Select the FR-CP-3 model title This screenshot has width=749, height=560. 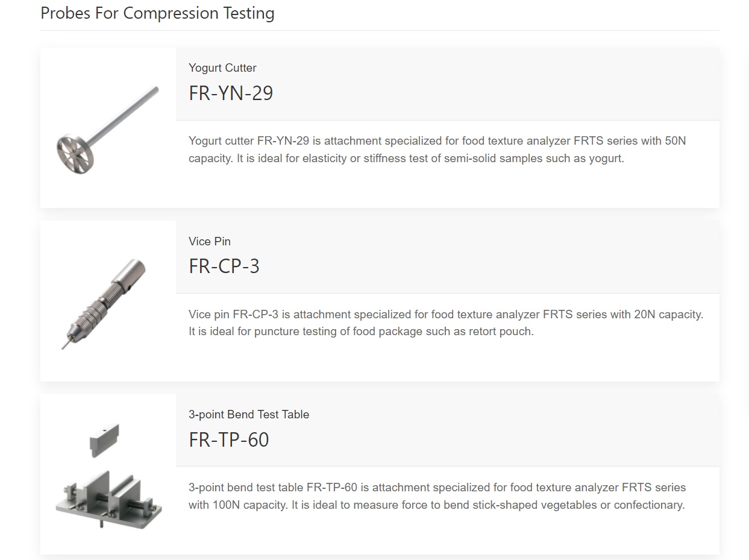coord(224,266)
